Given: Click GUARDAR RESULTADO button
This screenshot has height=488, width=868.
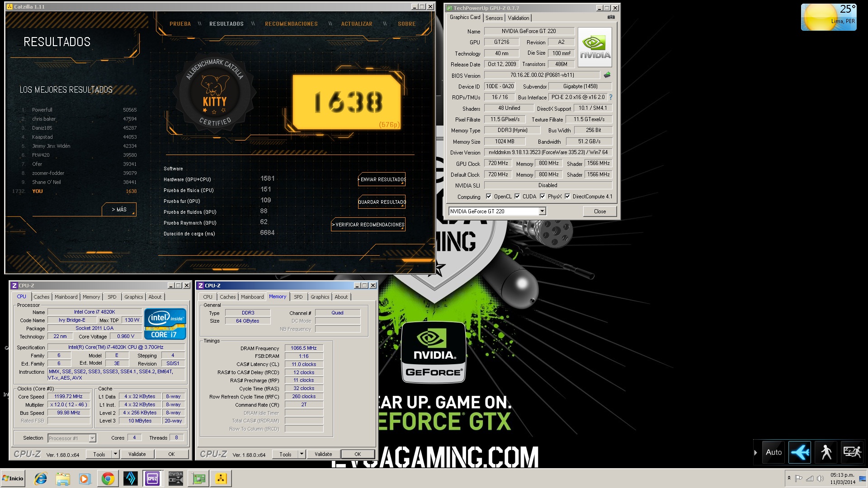Looking at the screenshot, I should [x=382, y=202].
